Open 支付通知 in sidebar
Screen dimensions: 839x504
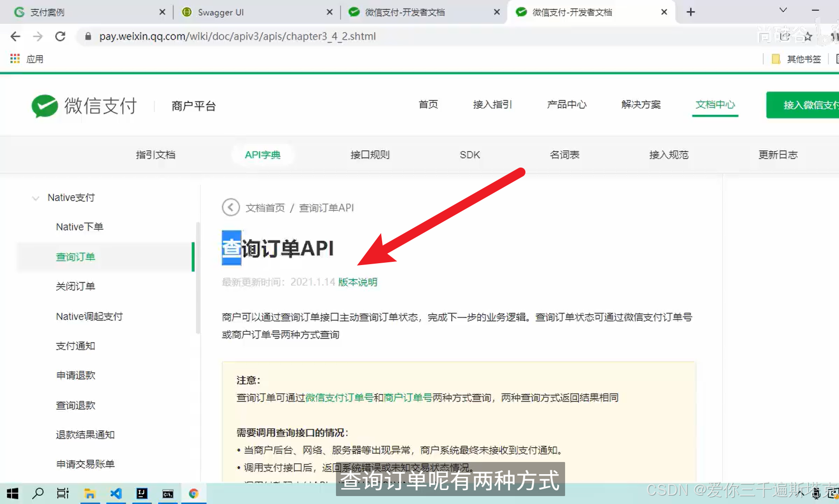coord(76,346)
